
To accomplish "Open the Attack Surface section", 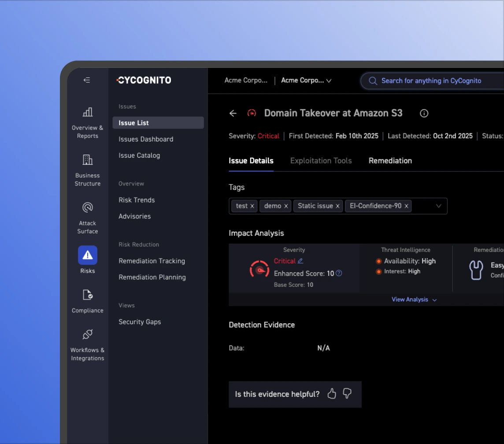I will pyautogui.click(x=87, y=207).
